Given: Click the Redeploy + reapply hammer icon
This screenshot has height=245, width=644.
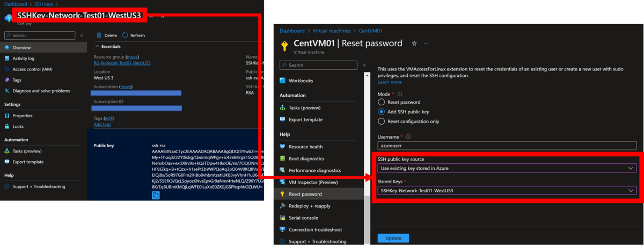Looking at the screenshot, I should (x=283, y=206).
